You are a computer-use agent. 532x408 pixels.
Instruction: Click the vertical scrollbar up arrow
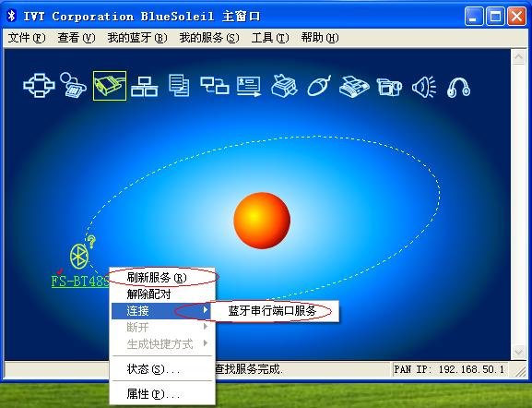[518, 56]
